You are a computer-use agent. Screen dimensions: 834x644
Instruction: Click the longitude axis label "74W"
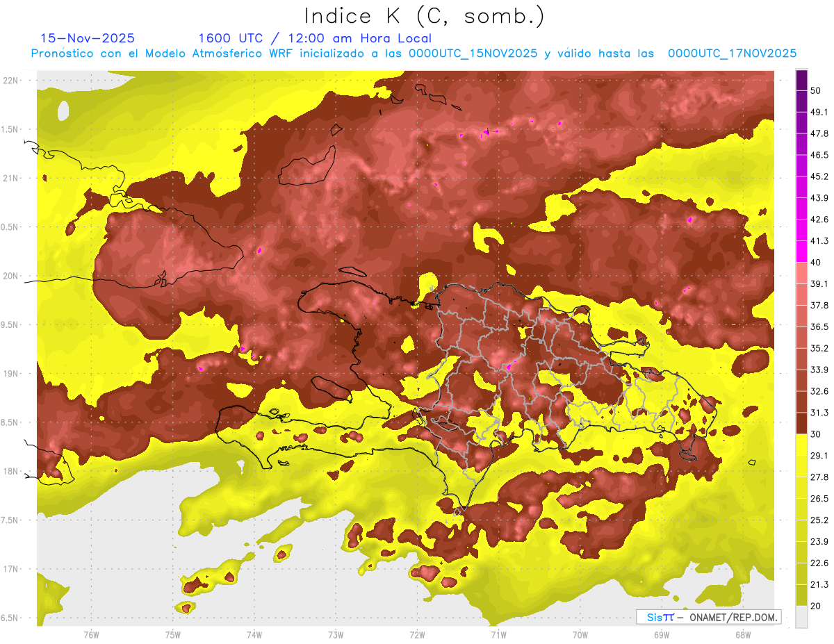(x=254, y=635)
